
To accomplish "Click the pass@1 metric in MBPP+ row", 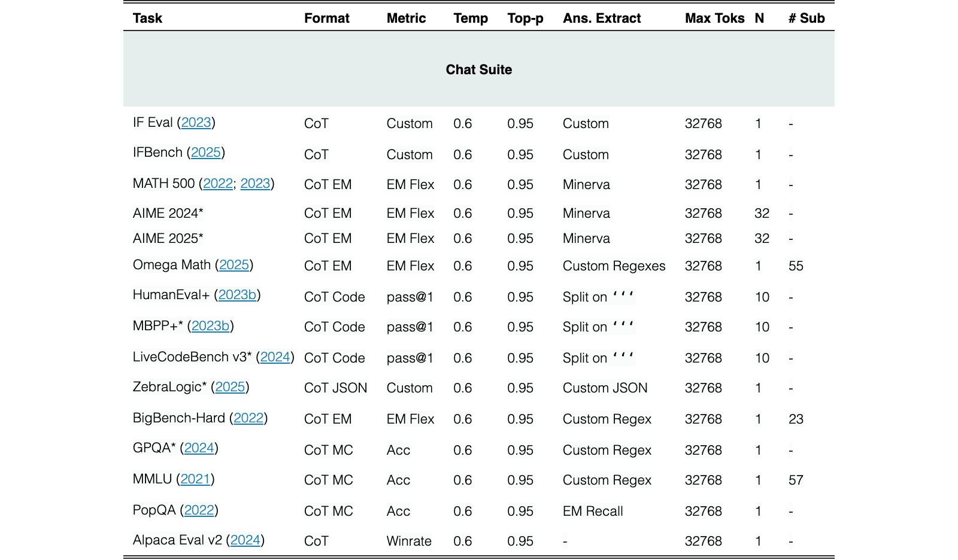I will 410,327.
